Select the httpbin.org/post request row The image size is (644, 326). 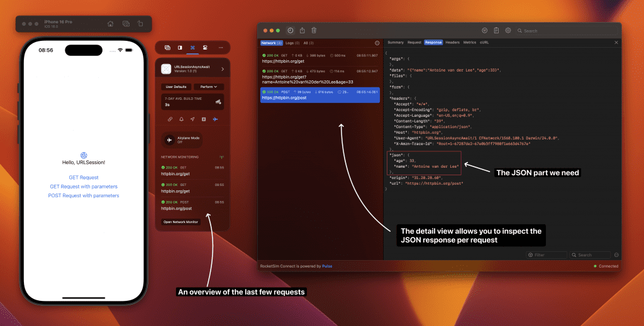tap(320, 95)
